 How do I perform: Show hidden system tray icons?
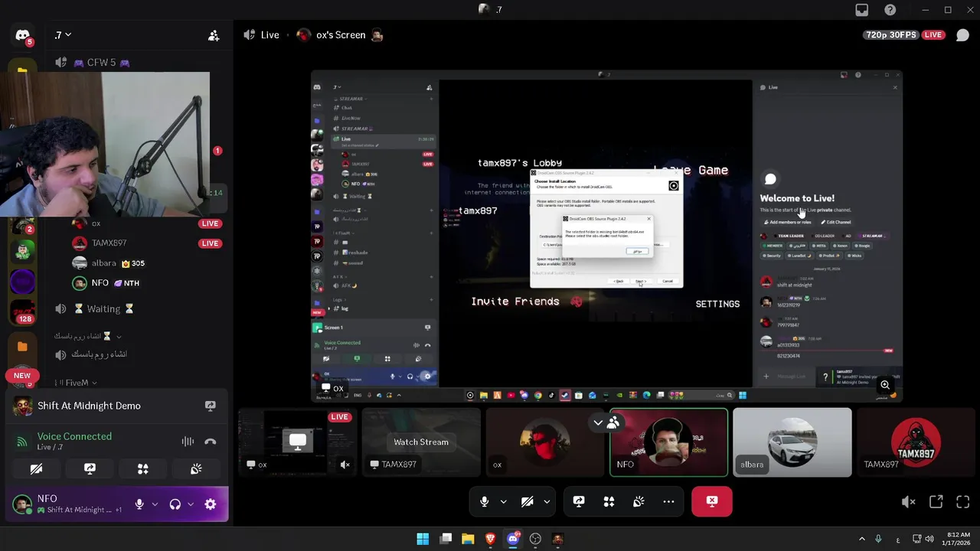tap(861, 540)
